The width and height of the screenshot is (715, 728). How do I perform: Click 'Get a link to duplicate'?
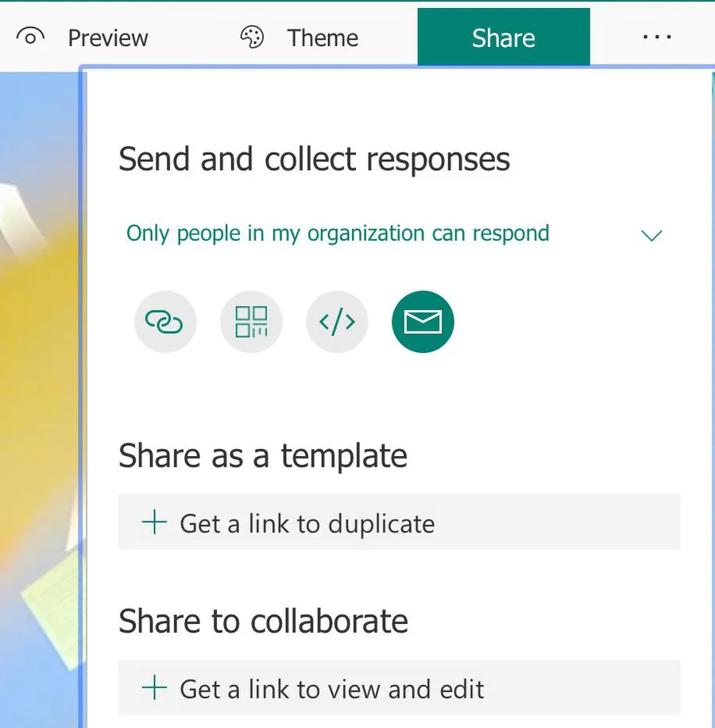307,524
